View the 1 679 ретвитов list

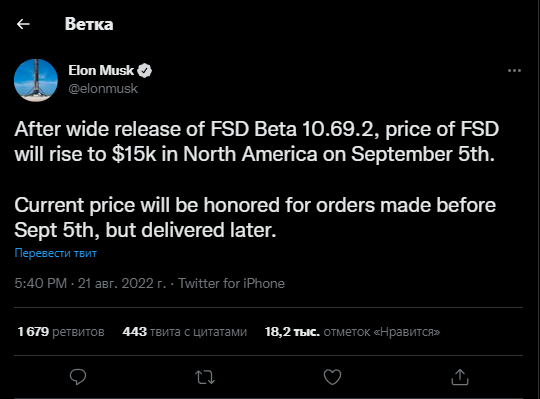61,332
